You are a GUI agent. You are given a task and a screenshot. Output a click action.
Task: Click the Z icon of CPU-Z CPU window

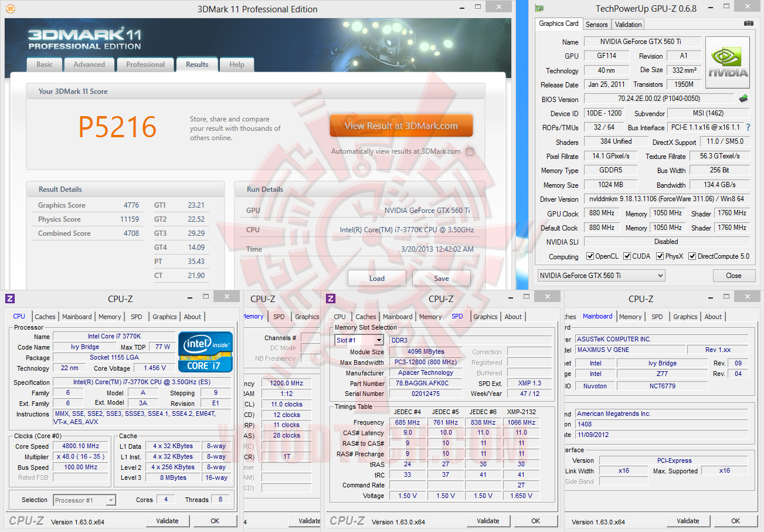(x=10, y=299)
